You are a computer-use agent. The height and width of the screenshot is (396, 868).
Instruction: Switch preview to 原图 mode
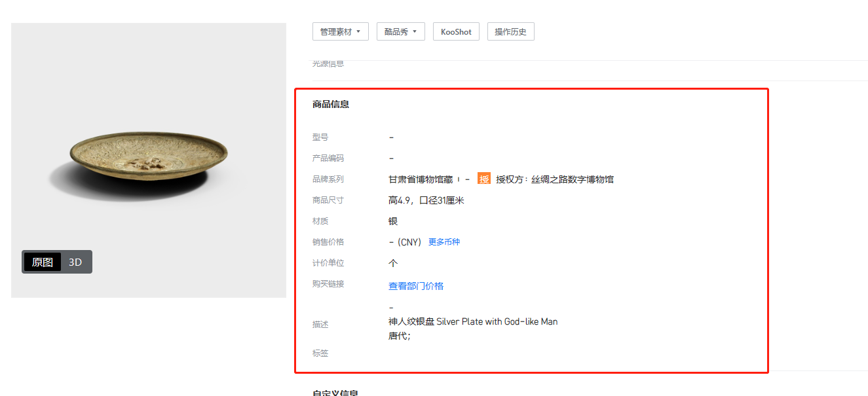[x=43, y=262]
